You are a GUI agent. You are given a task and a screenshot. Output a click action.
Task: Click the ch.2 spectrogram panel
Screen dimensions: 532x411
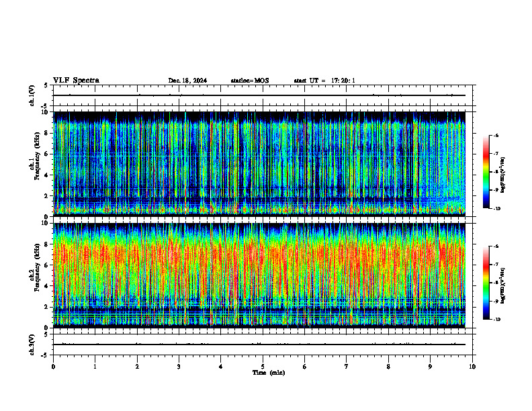[259, 275]
